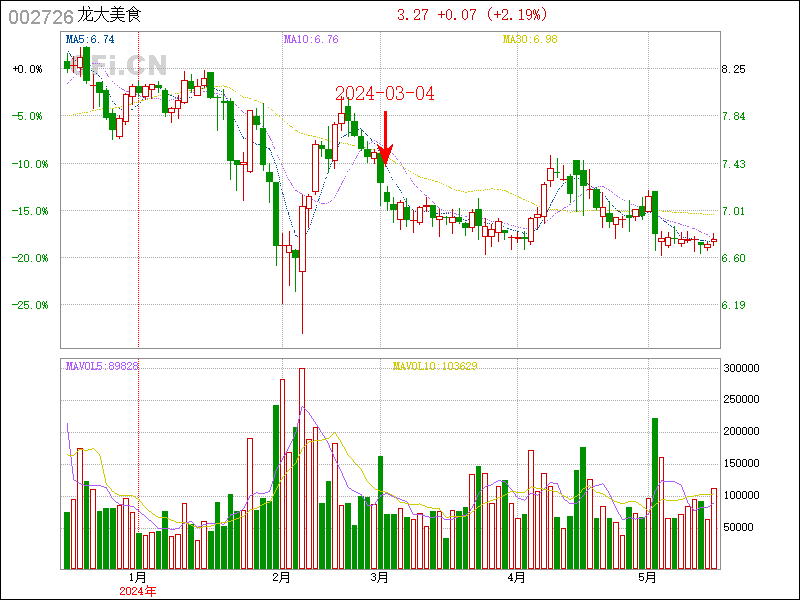Viewport: 800px width, 600px height.
Task: Click the red 2024年 year label
Action: (138, 591)
